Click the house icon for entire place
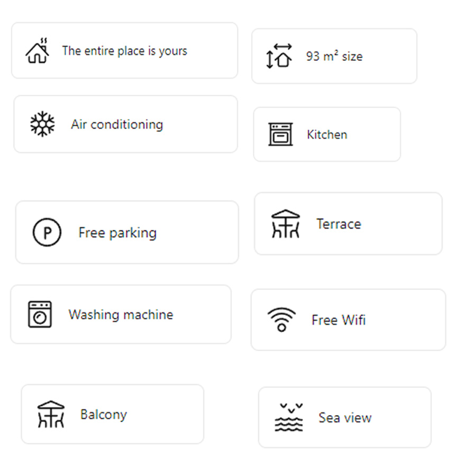476x476 pixels. [38, 51]
